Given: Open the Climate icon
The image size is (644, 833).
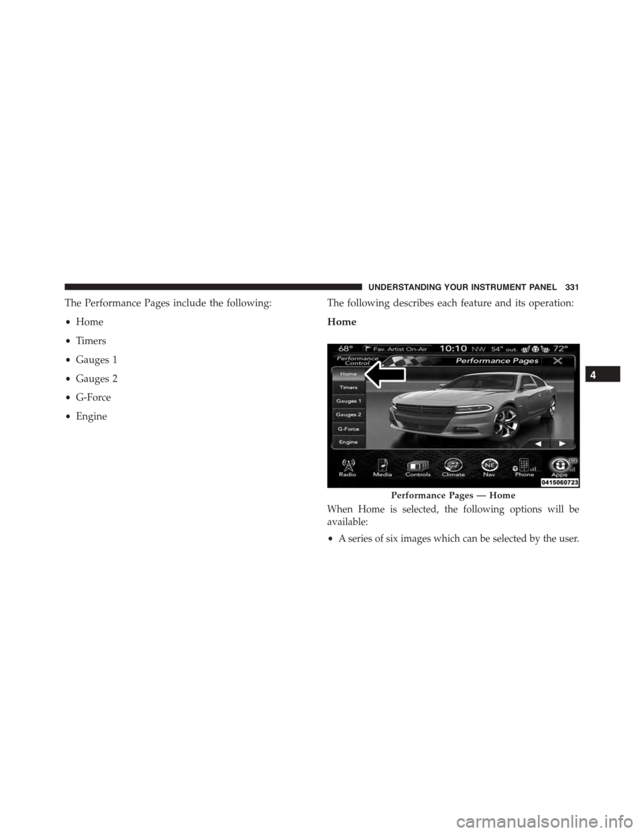Looking at the screenshot, I should pyautogui.click(x=453, y=467).
